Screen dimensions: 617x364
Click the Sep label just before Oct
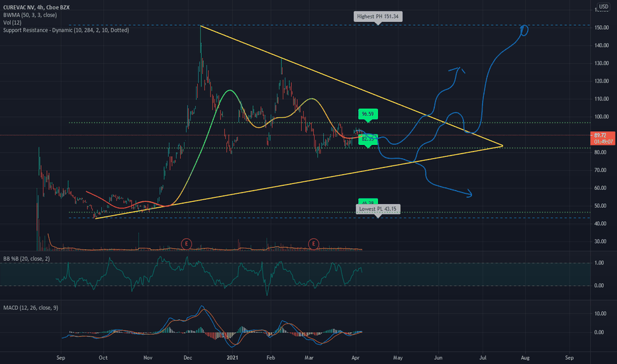(x=61, y=357)
